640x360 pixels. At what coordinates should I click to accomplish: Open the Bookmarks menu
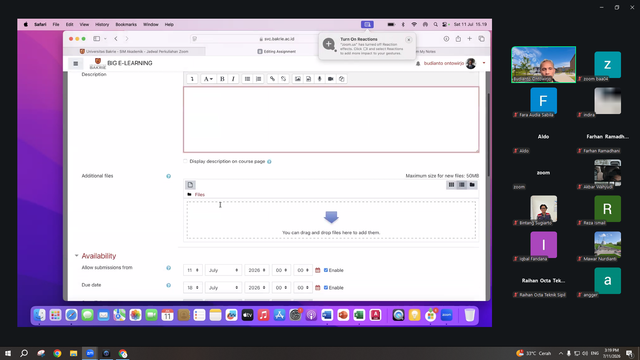pos(126,24)
